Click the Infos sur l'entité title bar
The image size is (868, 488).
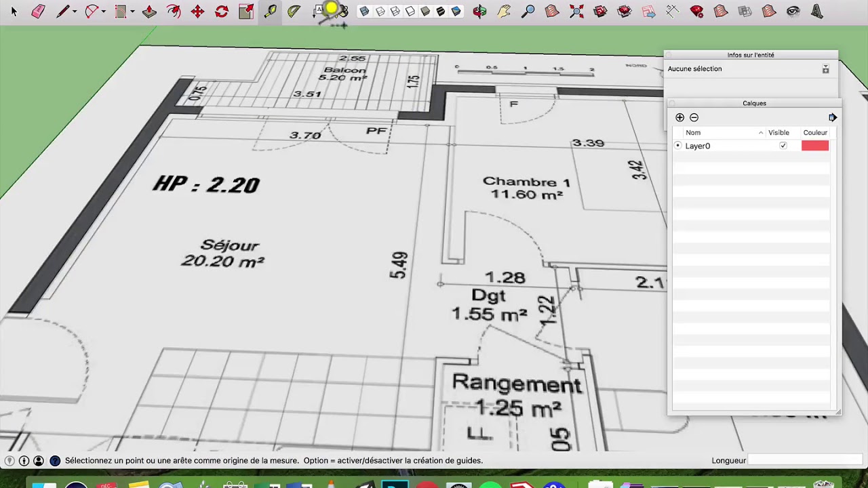pyautogui.click(x=751, y=55)
